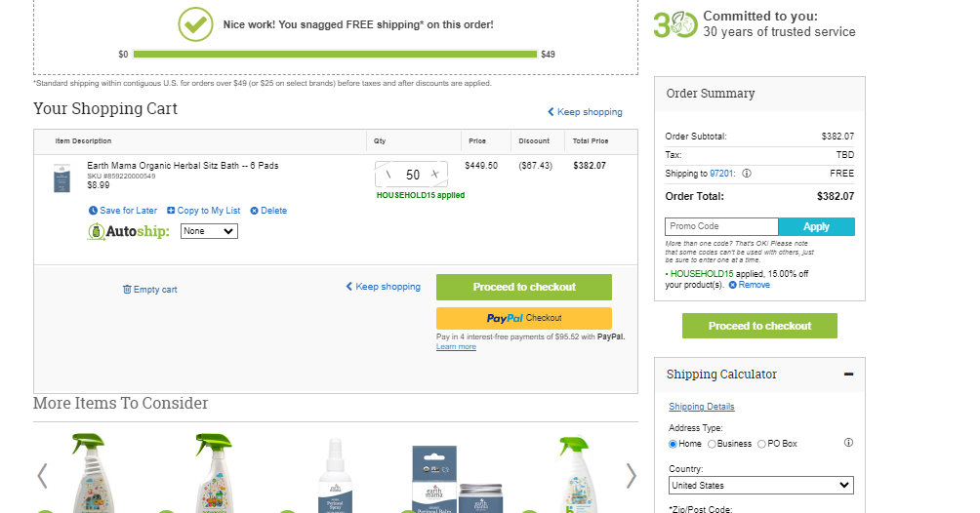Viewport: 980px width, 513px height.
Task: Increase quantity with the plus stepper
Action: 435,175
